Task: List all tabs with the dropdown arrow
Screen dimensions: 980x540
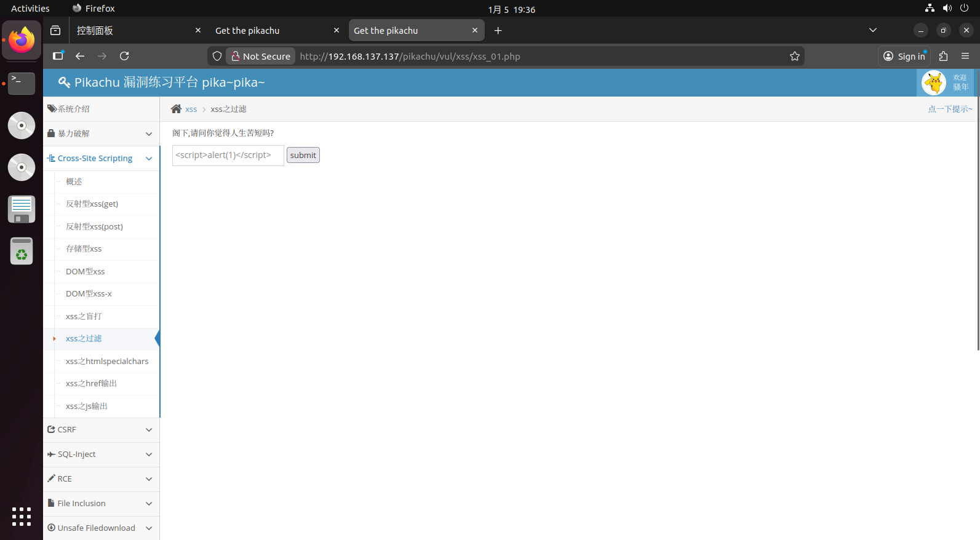Action: coord(872,30)
